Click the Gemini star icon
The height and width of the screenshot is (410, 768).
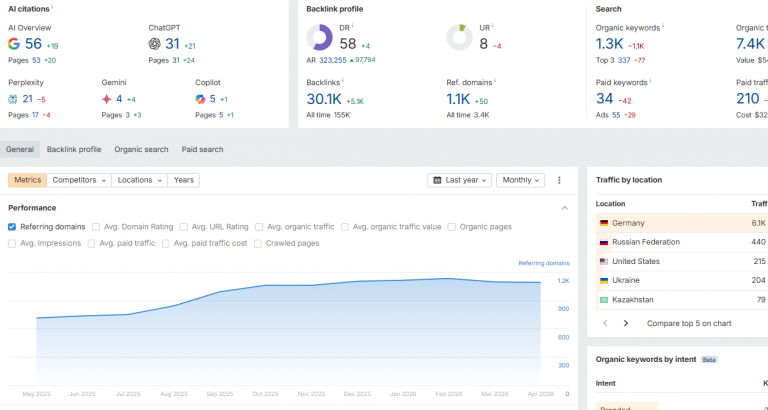tap(106, 99)
